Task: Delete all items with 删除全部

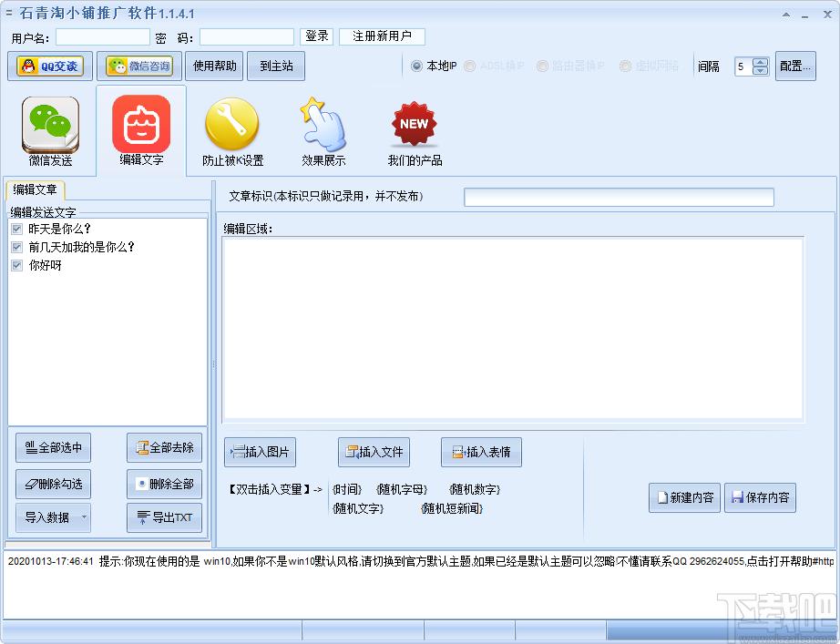Action: click(x=165, y=484)
